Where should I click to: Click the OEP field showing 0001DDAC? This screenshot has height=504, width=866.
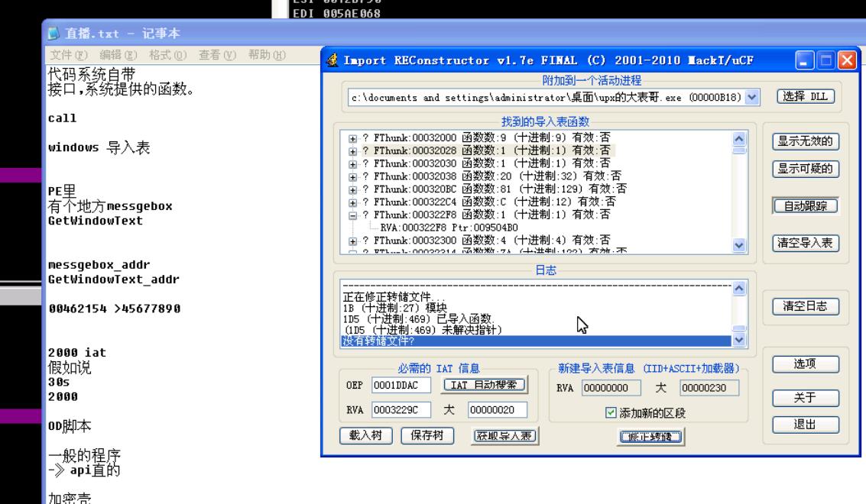click(x=401, y=385)
